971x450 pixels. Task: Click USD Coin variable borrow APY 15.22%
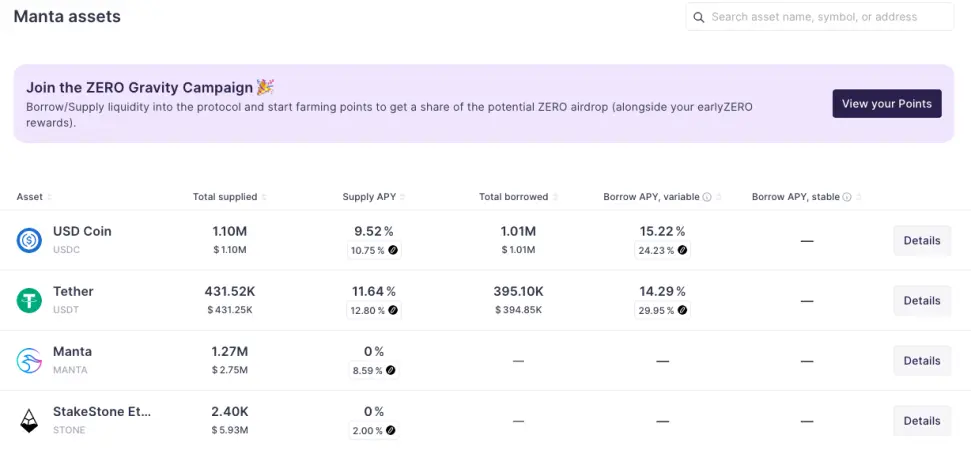point(663,231)
